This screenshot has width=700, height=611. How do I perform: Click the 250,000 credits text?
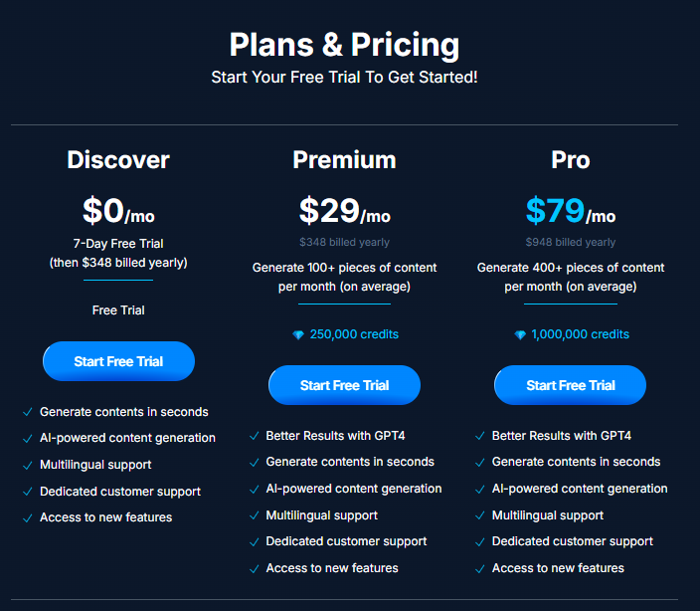pyautogui.click(x=354, y=335)
